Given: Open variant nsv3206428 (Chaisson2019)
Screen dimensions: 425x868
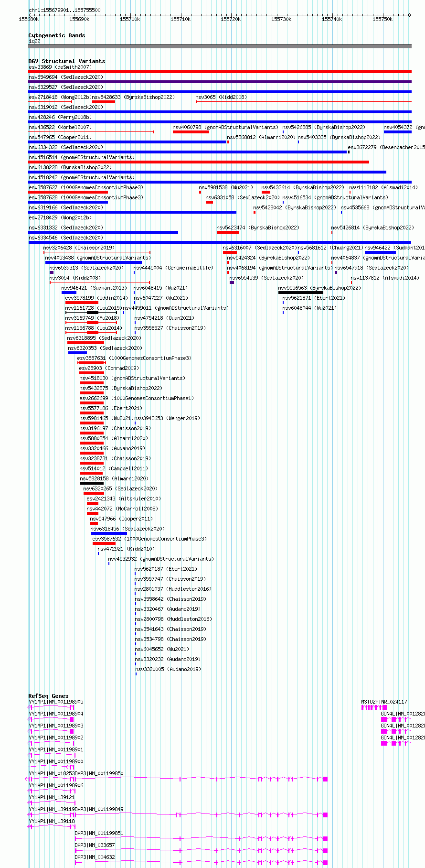Looking at the screenshot, I should tap(79, 248).
